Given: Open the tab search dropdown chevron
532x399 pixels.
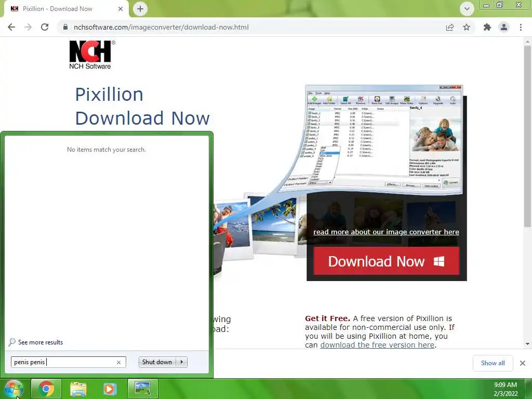Looking at the screenshot, I should 467,9.
